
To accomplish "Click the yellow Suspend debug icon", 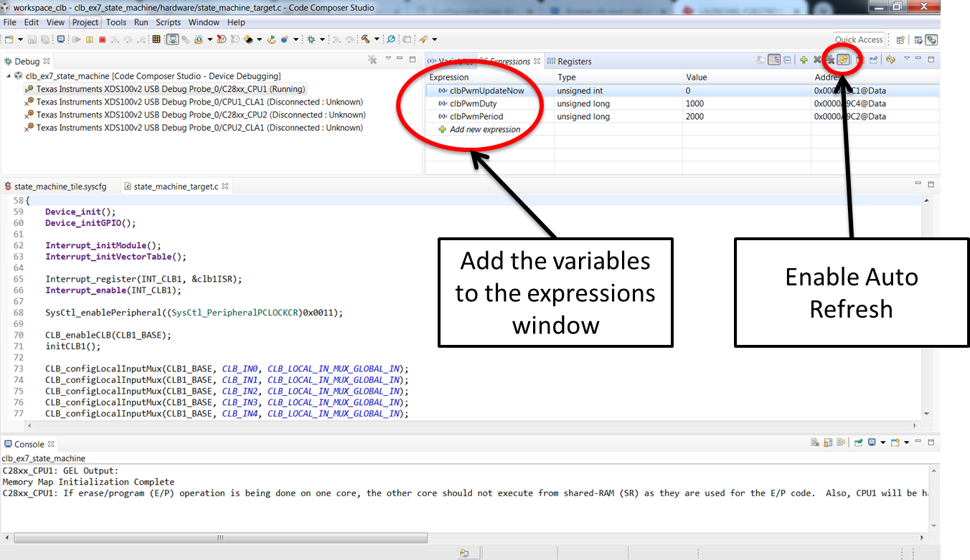I will point(89,39).
